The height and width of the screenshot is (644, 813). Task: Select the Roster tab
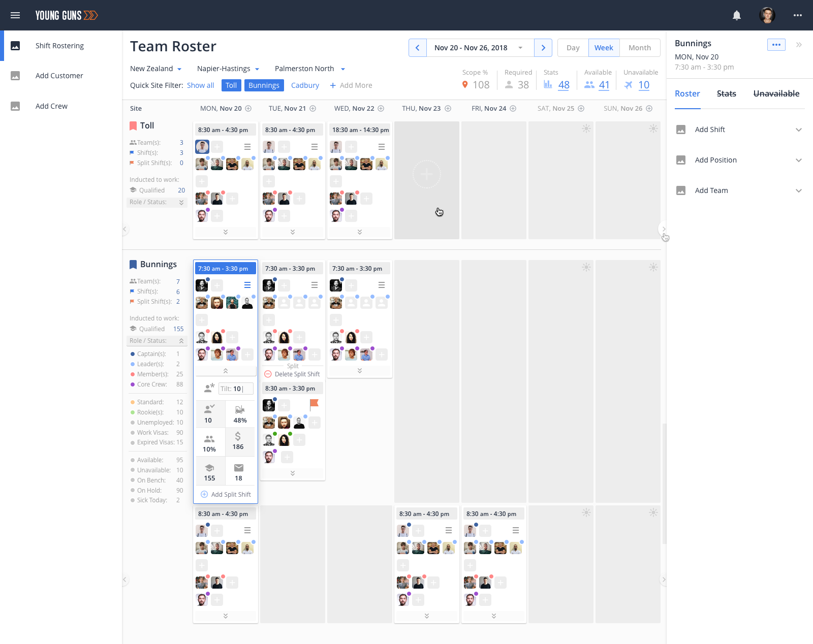coord(687,93)
